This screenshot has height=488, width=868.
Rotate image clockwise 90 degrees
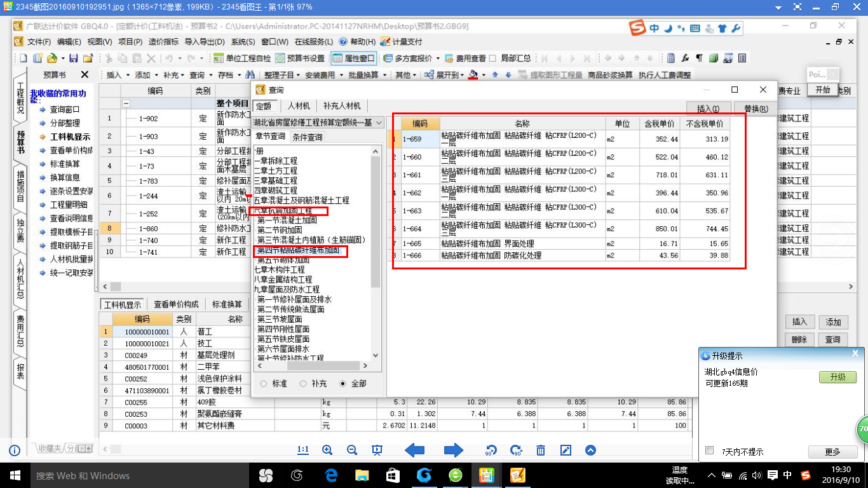[516, 450]
